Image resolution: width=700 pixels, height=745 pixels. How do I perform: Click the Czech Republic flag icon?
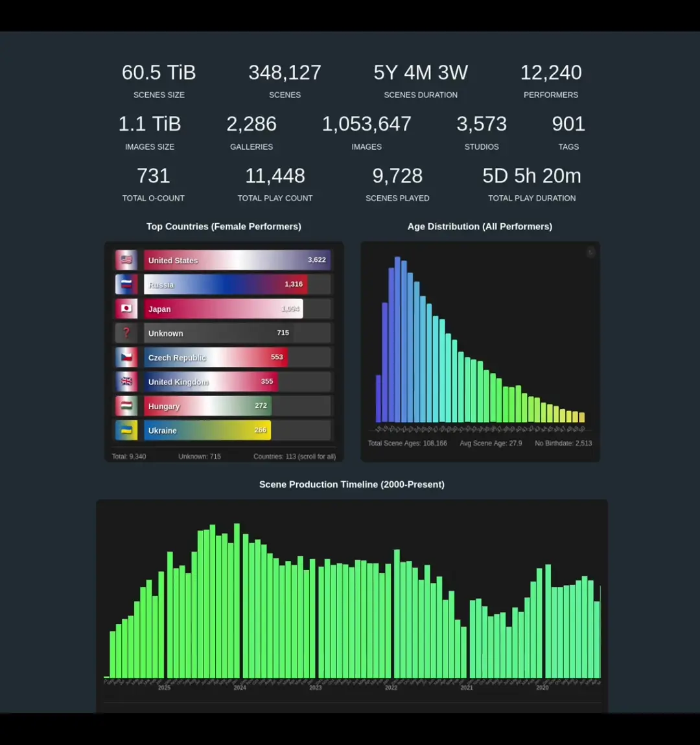126,357
